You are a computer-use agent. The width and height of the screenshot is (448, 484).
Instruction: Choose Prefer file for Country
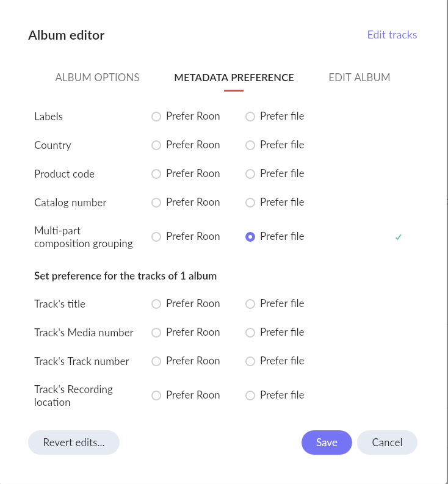250,145
